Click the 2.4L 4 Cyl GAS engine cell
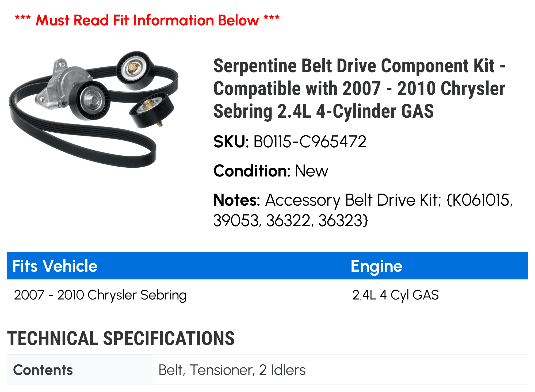Viewport: 535px width, 392px height. tap(395, 295)
